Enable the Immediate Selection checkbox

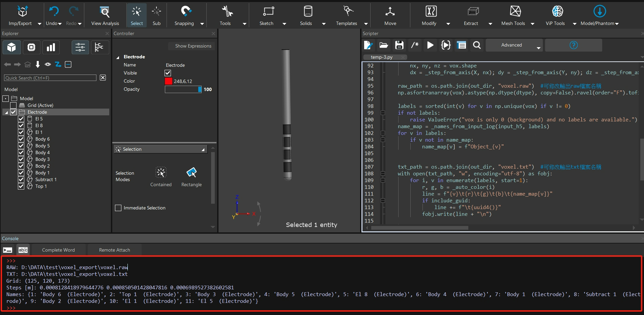[x=118, y=208]
